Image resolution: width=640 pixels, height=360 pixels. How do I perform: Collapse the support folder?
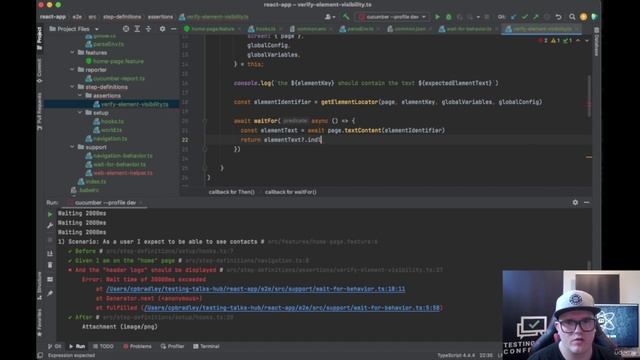[x=72, y=147]
